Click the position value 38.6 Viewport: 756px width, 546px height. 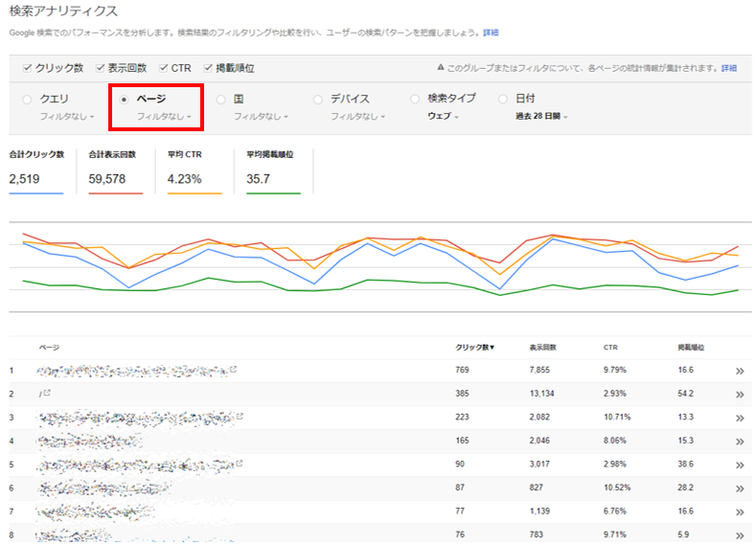[686, 464]
